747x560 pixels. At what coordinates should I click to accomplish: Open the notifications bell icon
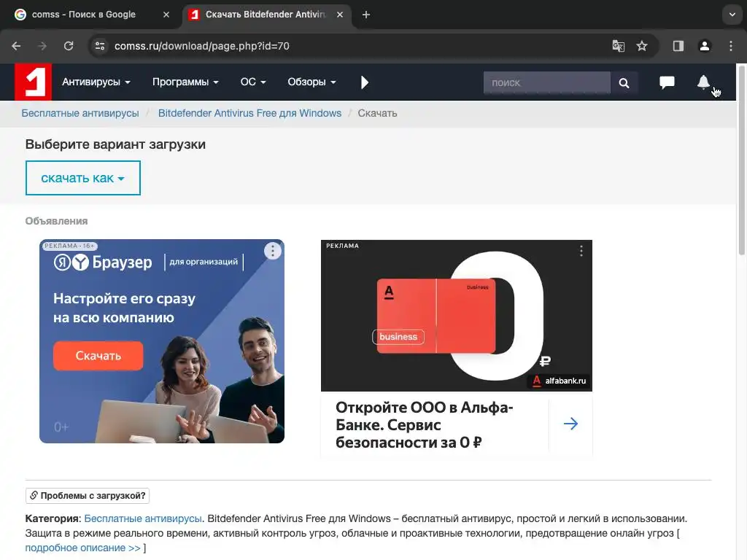pyautogui.click(x=703, y=82)
